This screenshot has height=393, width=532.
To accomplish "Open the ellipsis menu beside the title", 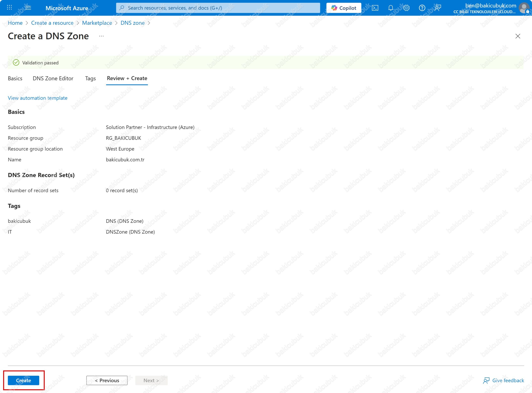I will click(x=101, y=36).
